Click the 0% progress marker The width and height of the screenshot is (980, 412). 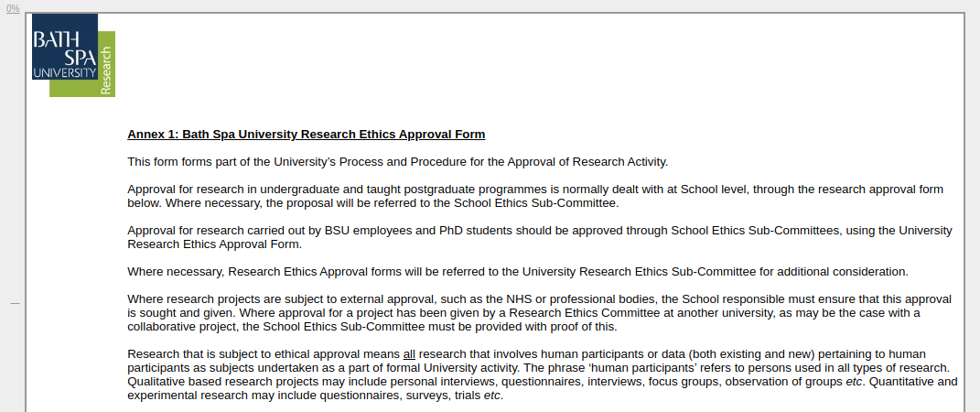(x=13, y=7)
